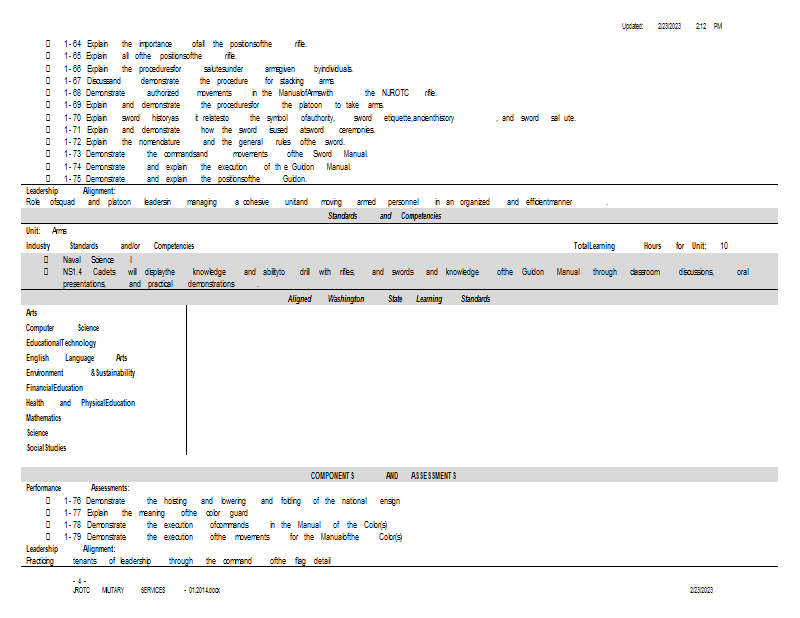Mark the 1-79 execution of movements checkbox
The width and height of the screenshot is (800, 618).
pyautogui.click(x=48, y=537)
